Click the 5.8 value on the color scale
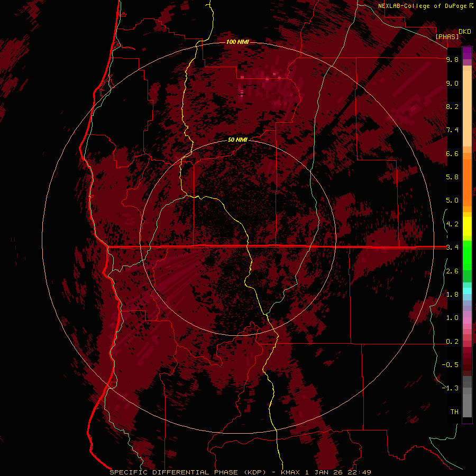This screenshot has height=476, width=476. point(452,177)
